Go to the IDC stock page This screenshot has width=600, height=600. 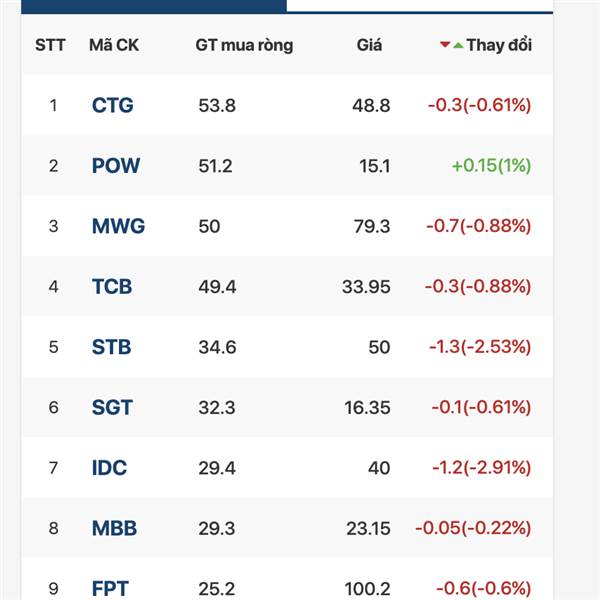[109, 468]
